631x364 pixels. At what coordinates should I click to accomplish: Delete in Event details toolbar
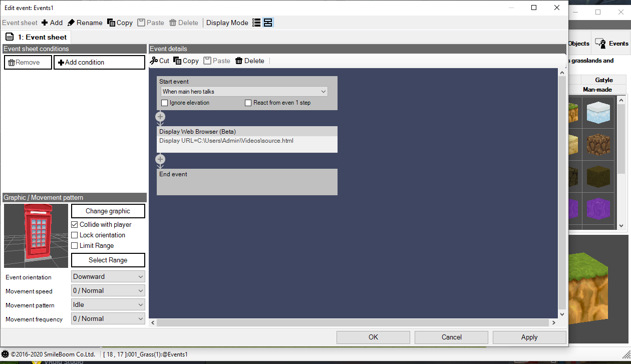point(250,61)
